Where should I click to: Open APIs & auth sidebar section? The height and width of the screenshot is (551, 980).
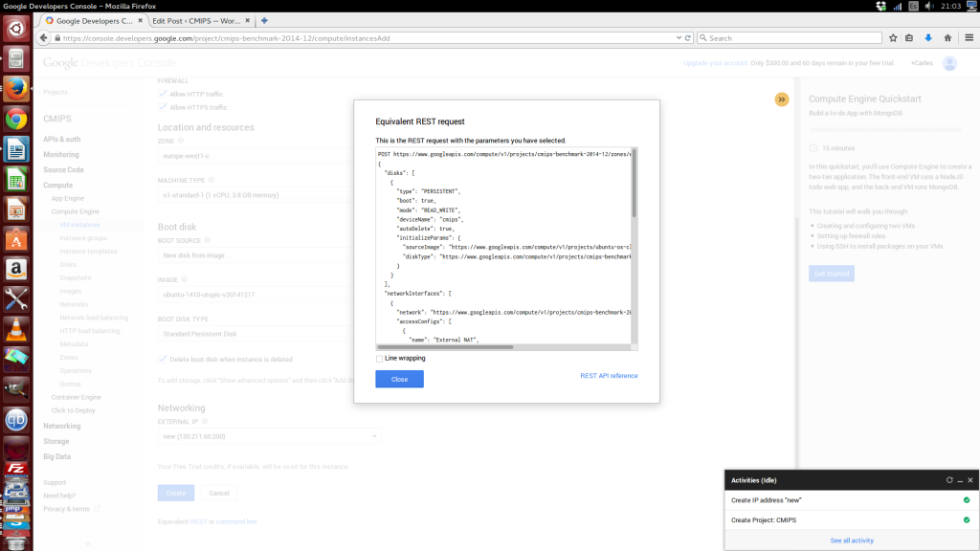[x=62, y=140]
